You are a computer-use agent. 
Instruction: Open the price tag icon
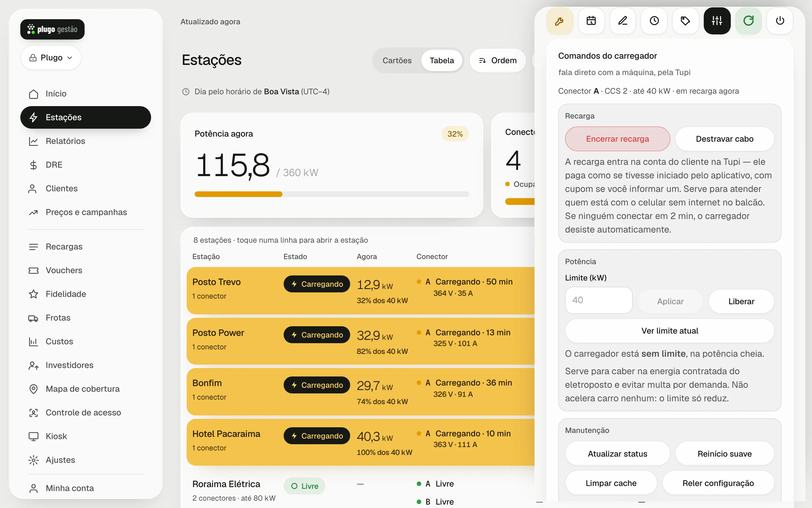(685, 21)
